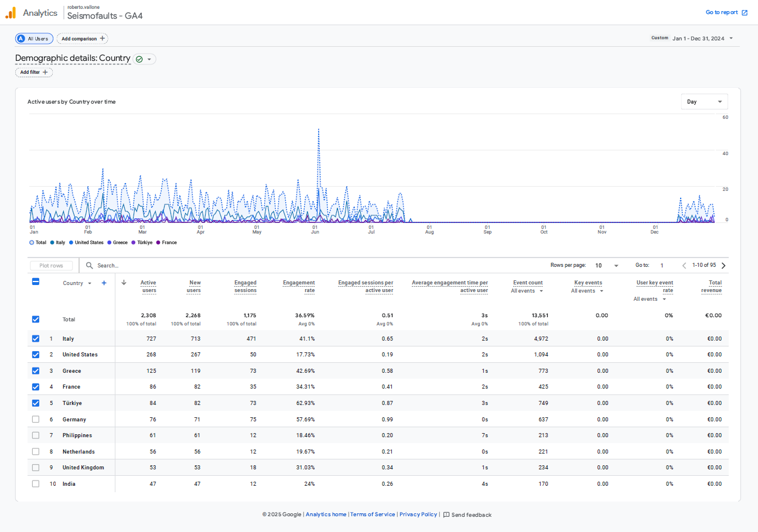Open the date range picker dropdown
Image resolution: width=758 pixels, height=532 pixels.
pos(731,39)
